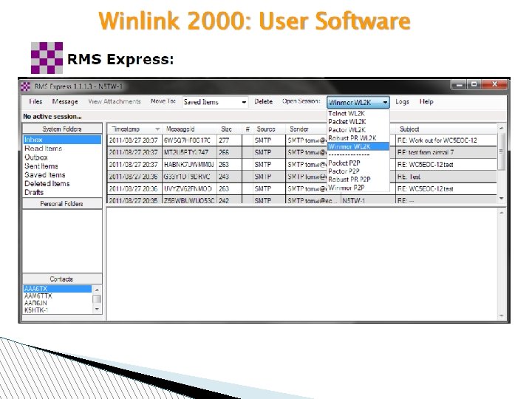Click preview pane scroll up arrow
This screenshot has width=532, height=399.
click(x=501, y=213)
